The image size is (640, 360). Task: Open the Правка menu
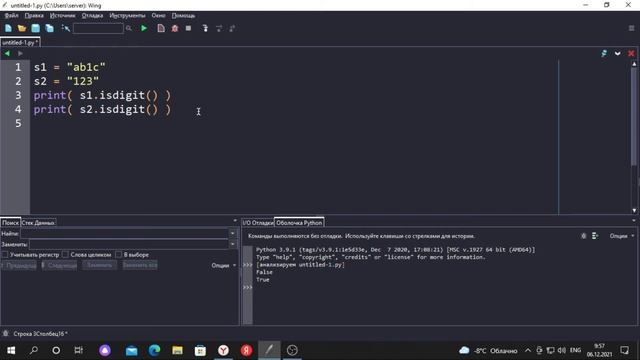pos(34,16)
